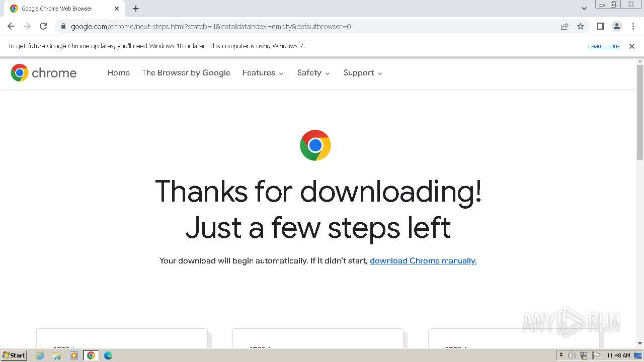
Task: Open the network tray icon
Action: click(584, 355)
